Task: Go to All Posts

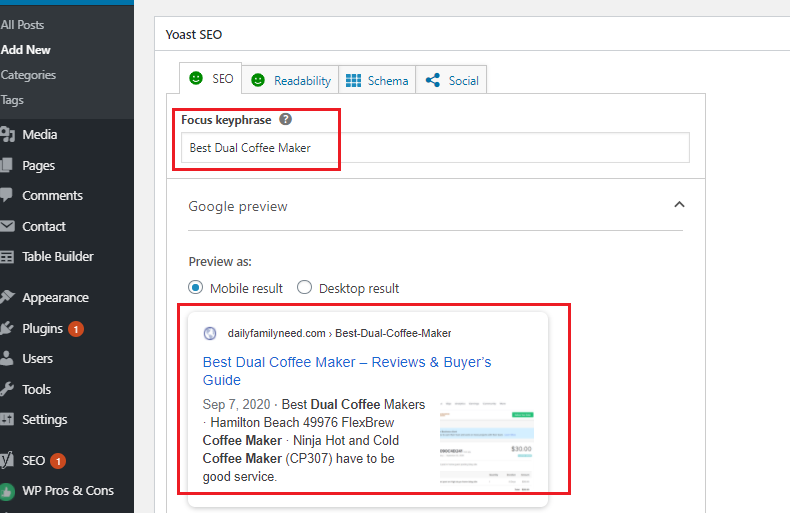Action: tap(22, 24)
